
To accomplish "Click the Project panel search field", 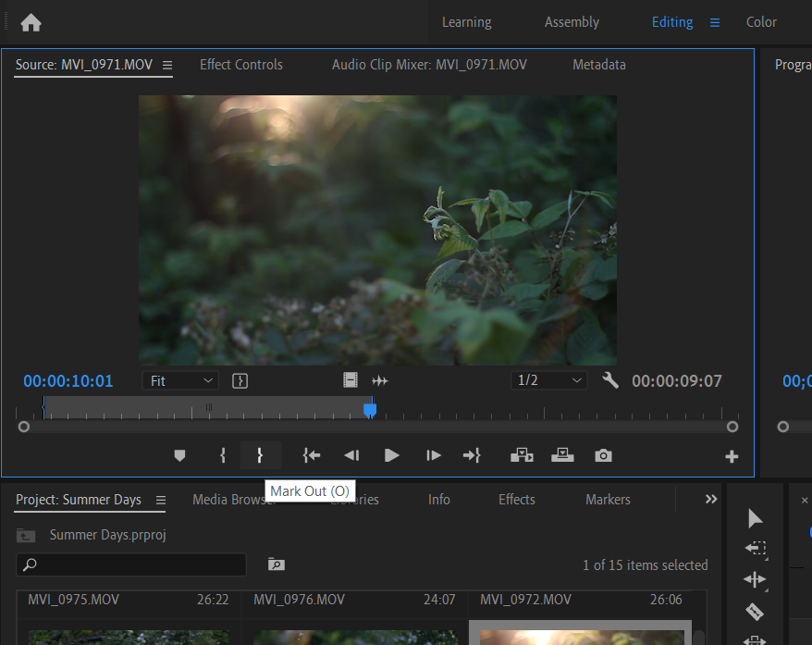I will tap(139, 564).
